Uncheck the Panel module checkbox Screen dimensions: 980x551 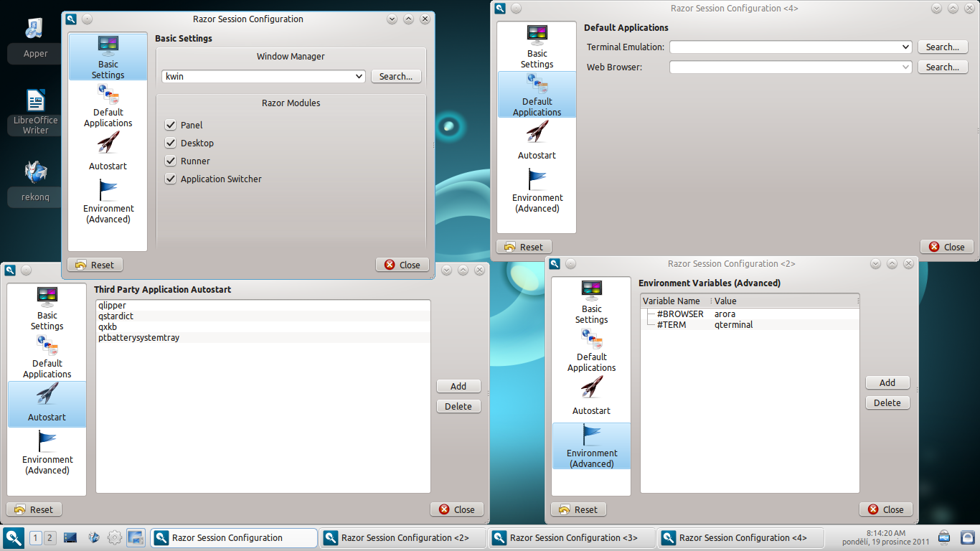(171, 125)
